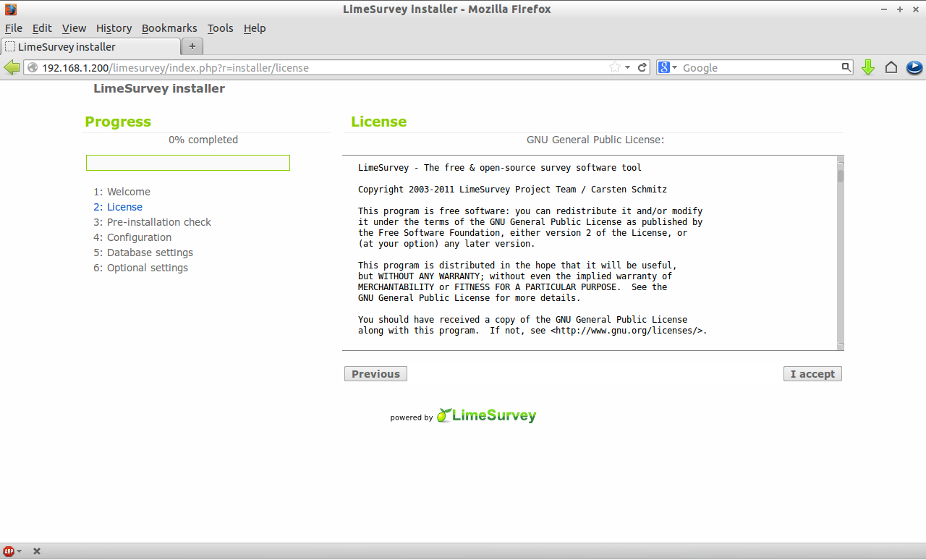Image resolution: width=926 pixels, height=560 pixels.
Task: Click the Previous button
Action: 375,374
